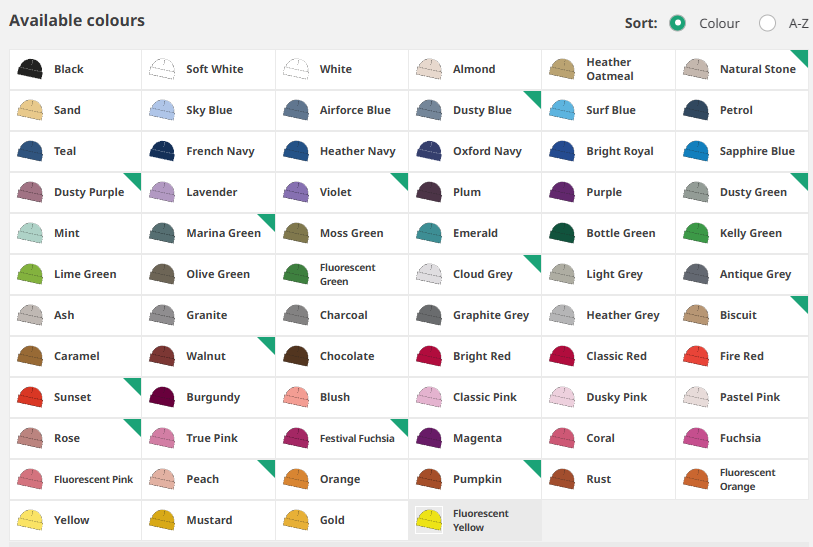
Task: Click the Bottle Green beanie icon
Action: [x=563, y=233]
